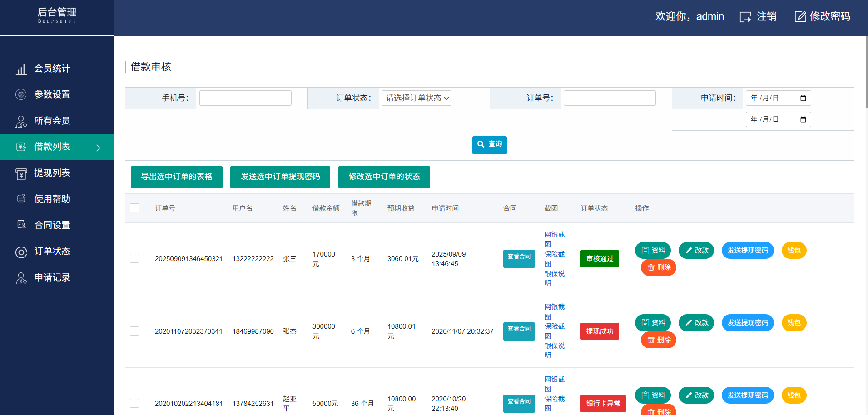The height and width of the screenshot is (415, 868).
Task: Select the checkbox for 张杰's order
Action: [x=134, y=331]
